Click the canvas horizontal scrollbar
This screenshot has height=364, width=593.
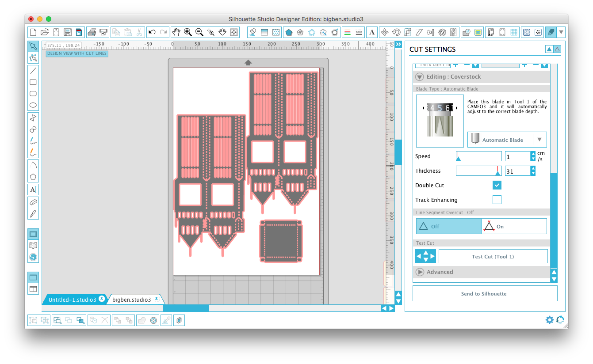[x=186, y=308]
